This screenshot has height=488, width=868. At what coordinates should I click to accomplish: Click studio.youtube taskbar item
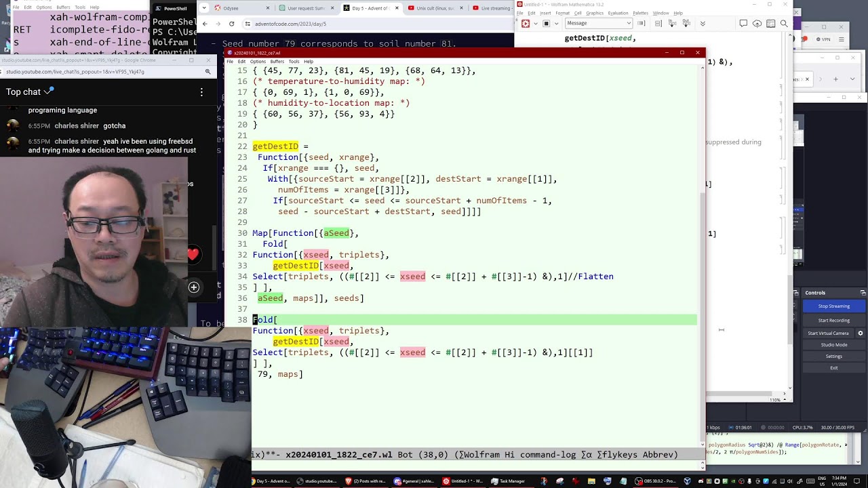tap(317, 481)
